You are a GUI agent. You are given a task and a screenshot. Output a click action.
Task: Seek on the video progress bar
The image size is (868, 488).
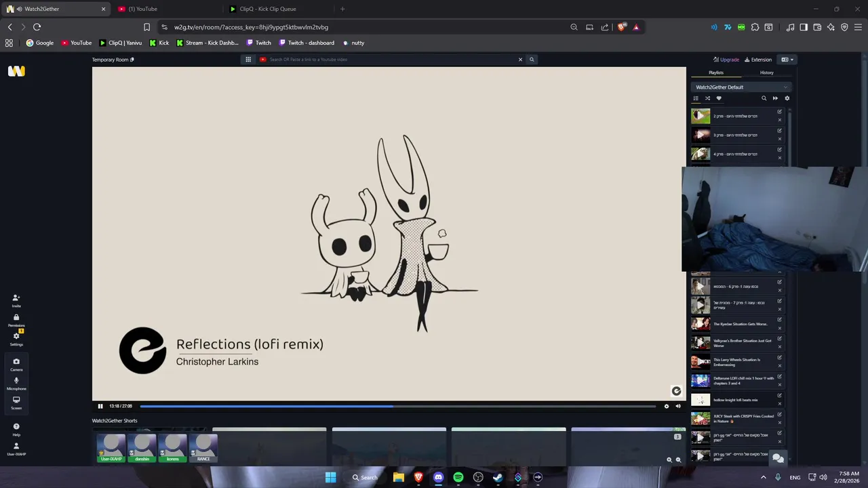[x=397, y=406]
